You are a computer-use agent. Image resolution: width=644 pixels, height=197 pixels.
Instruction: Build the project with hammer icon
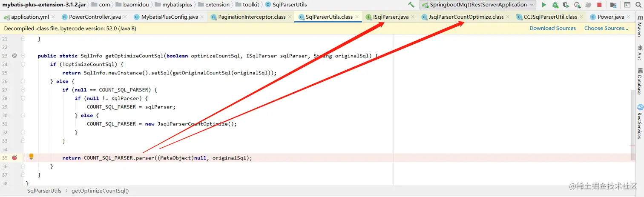[411, 5]
